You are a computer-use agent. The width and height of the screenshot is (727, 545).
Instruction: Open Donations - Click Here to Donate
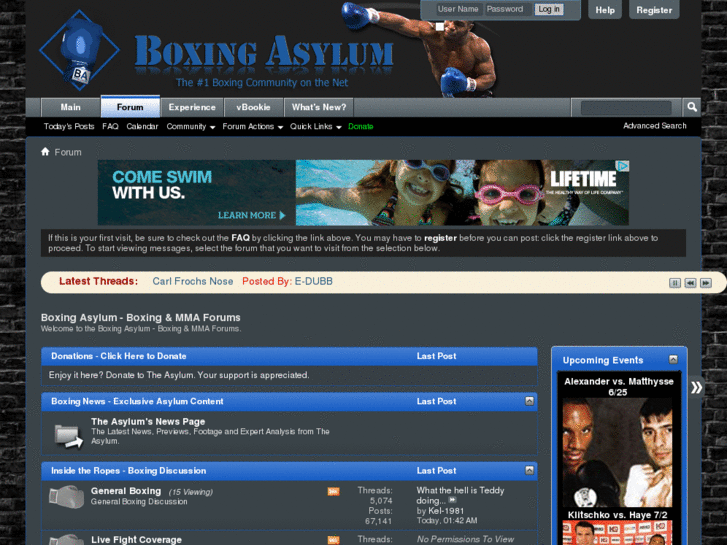pyautogui.click(x=119, y=356)
